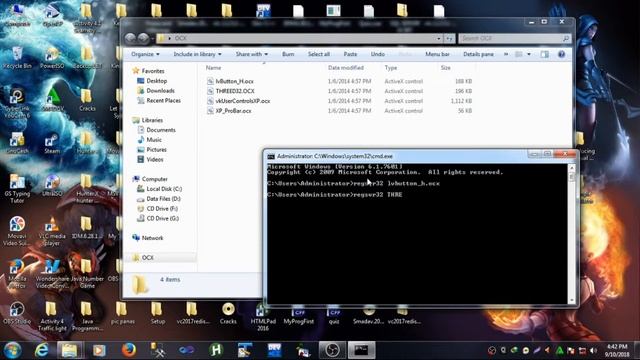Open CD Drive (F:)
The height and width of the screenshot is (360, 640).
(157, 208)
